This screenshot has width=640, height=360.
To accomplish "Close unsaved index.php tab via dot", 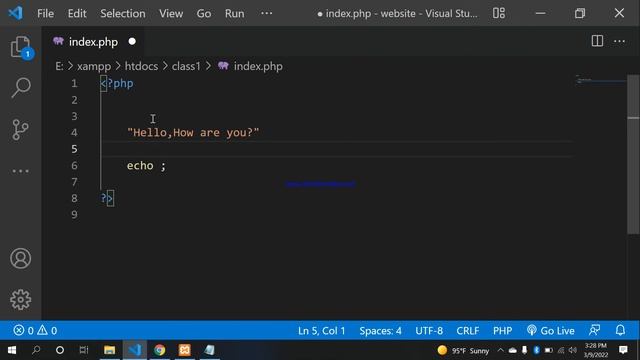I will point(132,41).
